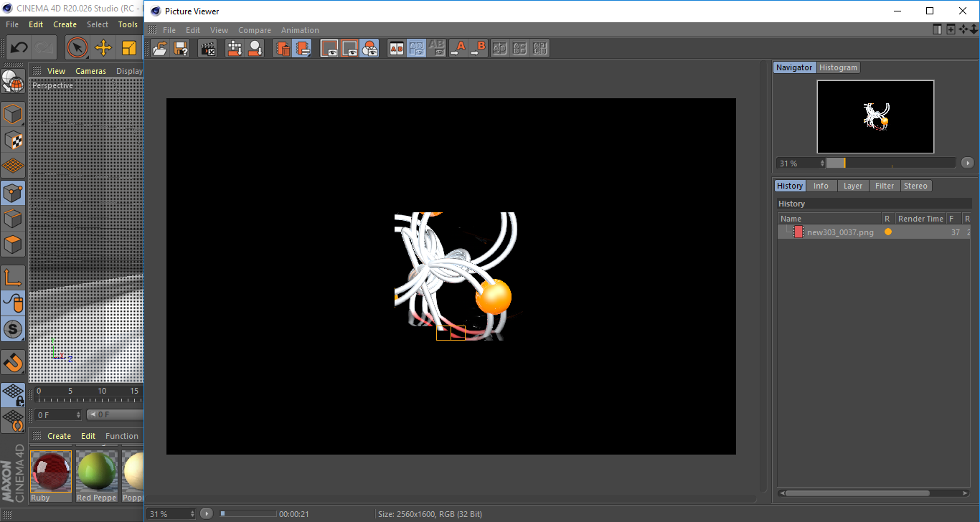Select the History tab
Screen dimensions: 980x522
790,186
